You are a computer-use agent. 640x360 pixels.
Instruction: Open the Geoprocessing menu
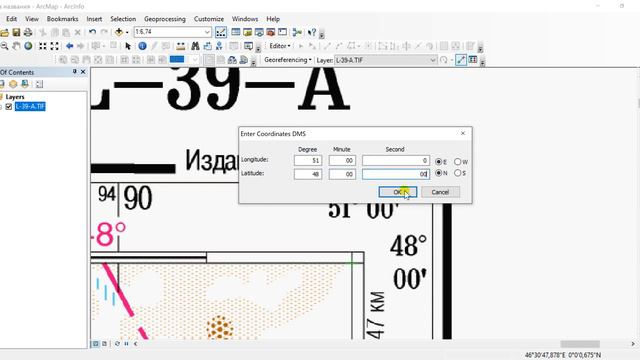point(164,19)
